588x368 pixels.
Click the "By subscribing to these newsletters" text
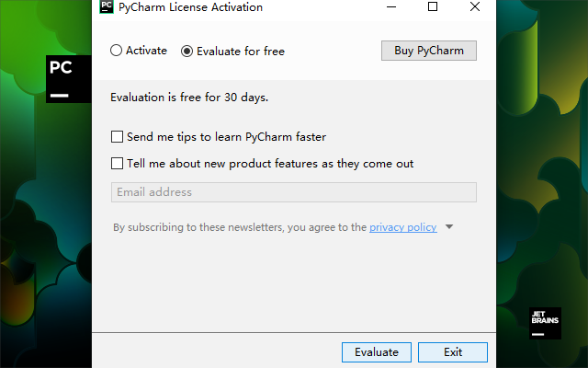(x=239, y=227)
